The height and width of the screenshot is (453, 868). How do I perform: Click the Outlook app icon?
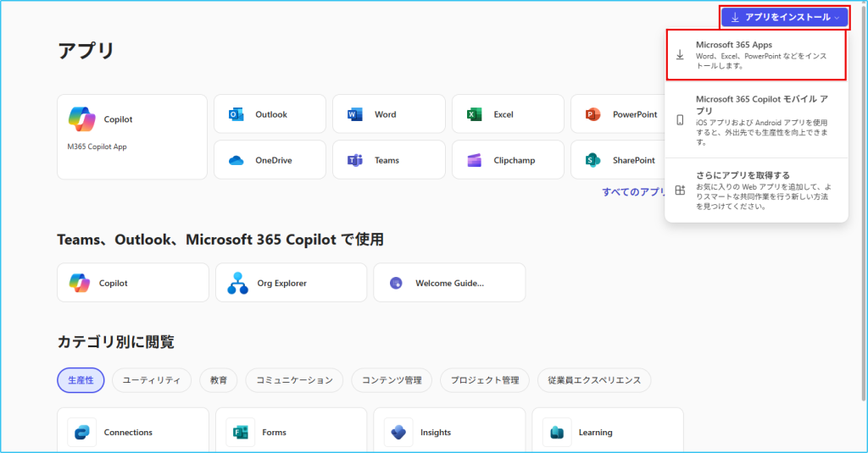tap(236, 114)
